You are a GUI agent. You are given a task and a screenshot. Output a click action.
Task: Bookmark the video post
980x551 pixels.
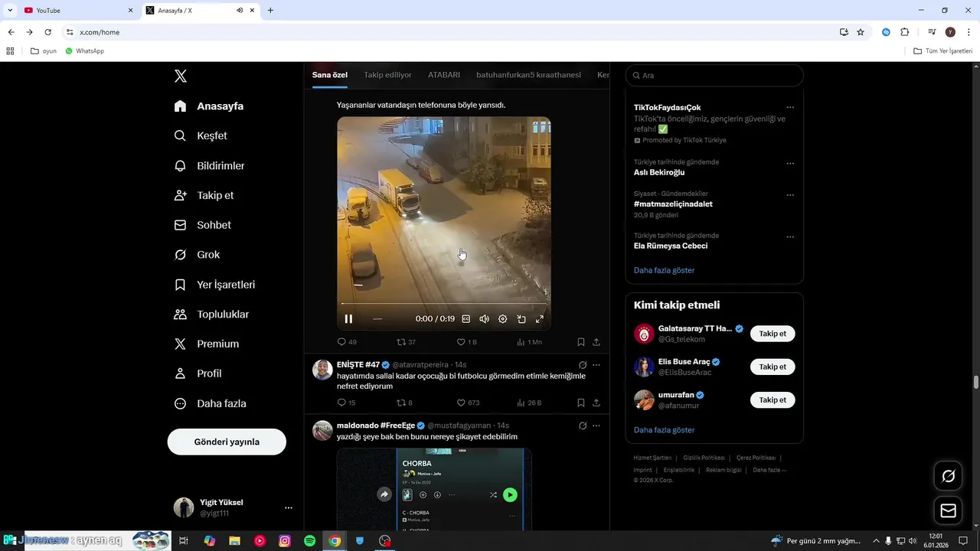tap(581, 342)
